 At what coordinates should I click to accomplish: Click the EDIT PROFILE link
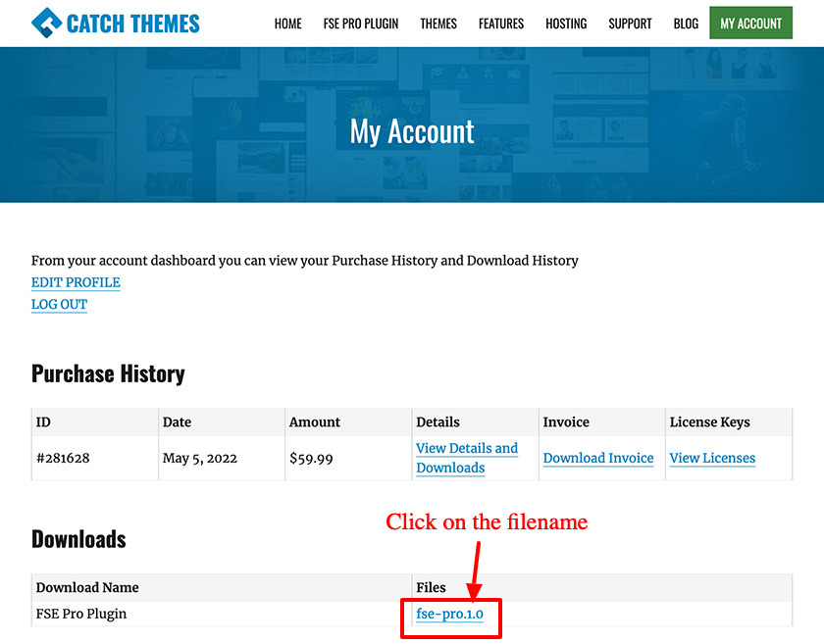(x=76, y=282)
